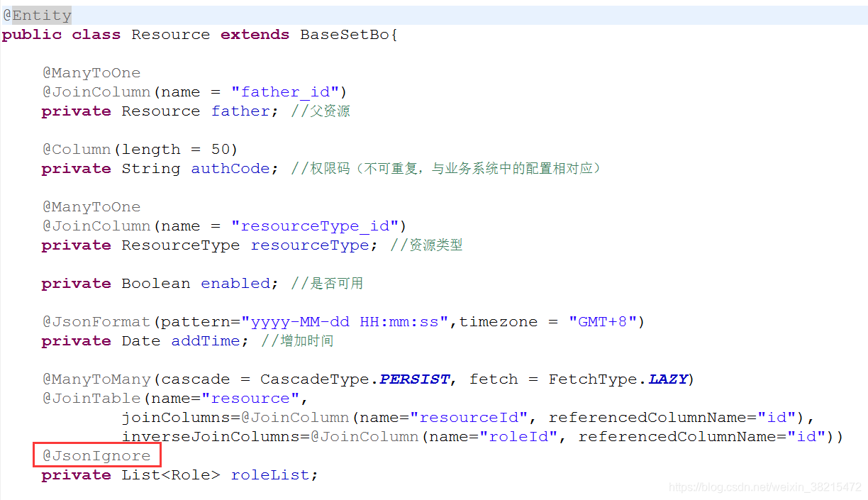Select the Resource class name declaration
The width and height of the screenshot is (868, 500).
tap(170, 33)
